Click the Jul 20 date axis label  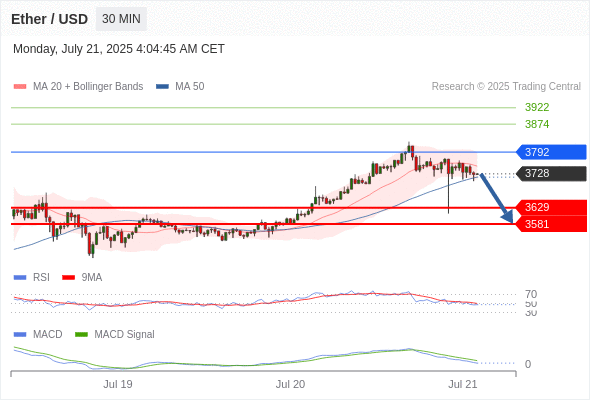[290, 384]
